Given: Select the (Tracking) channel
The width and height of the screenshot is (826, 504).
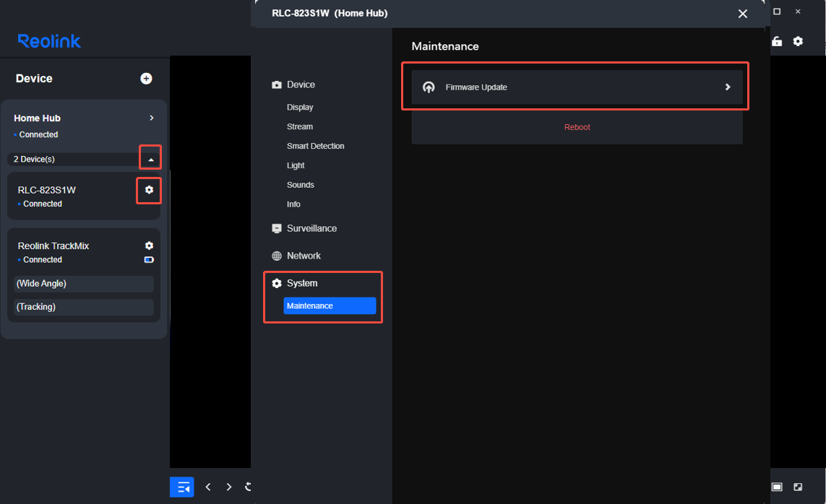Looking at the screenshot, I should (x=84, y=307).
